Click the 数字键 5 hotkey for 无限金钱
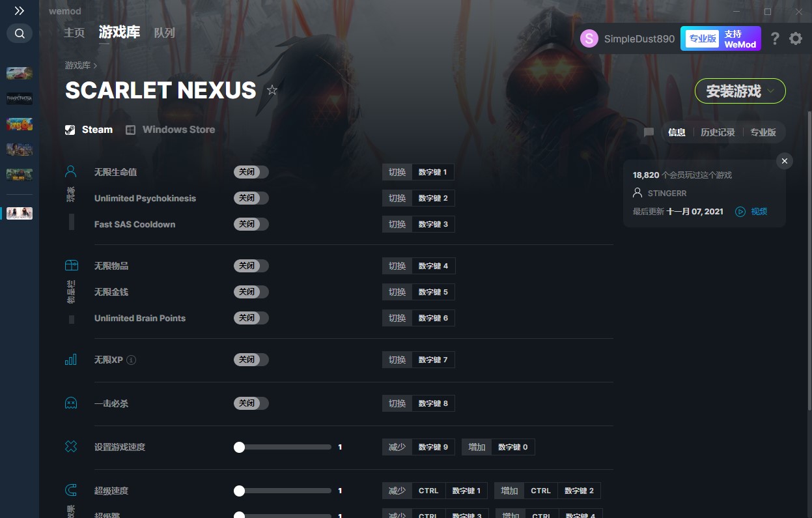This screenshot has width=812, height=518. pyautogui.click(x=433, y=292)
